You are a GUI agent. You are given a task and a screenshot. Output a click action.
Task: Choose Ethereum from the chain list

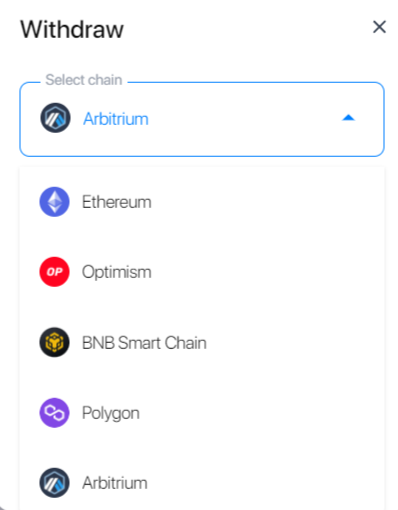click(117, 202)
